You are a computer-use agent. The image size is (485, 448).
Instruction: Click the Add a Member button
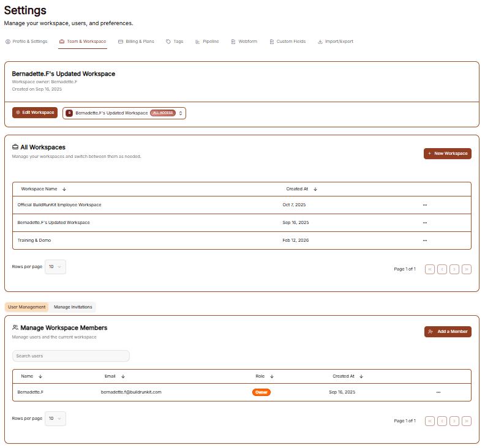pos(448,332)
